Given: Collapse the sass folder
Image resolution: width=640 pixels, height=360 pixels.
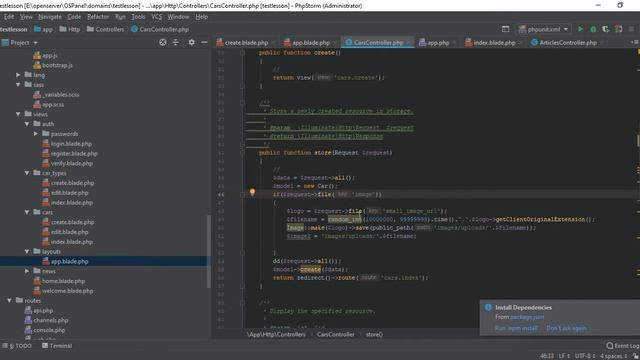Looking at the screenshot, I should pyautogui.click(x=18, y=85).
